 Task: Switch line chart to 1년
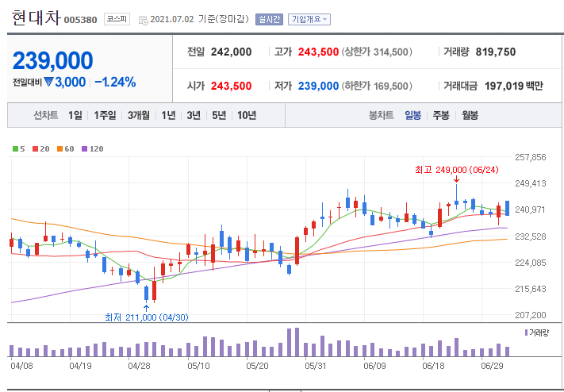(x=168, y=116)
